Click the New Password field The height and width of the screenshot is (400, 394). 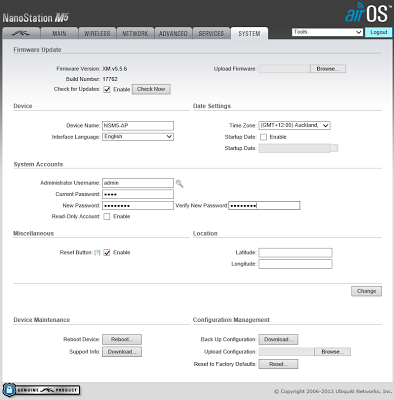[138, 206]
